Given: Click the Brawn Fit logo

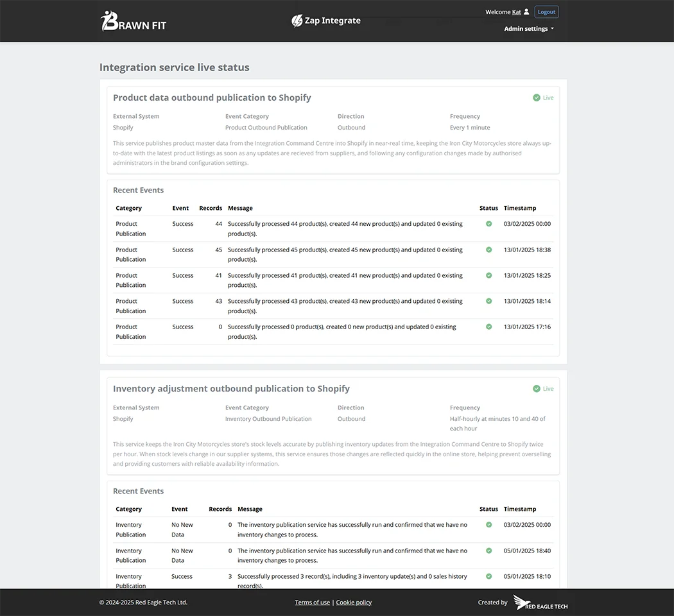Looking at the screenshot, I should pos(134,21).
